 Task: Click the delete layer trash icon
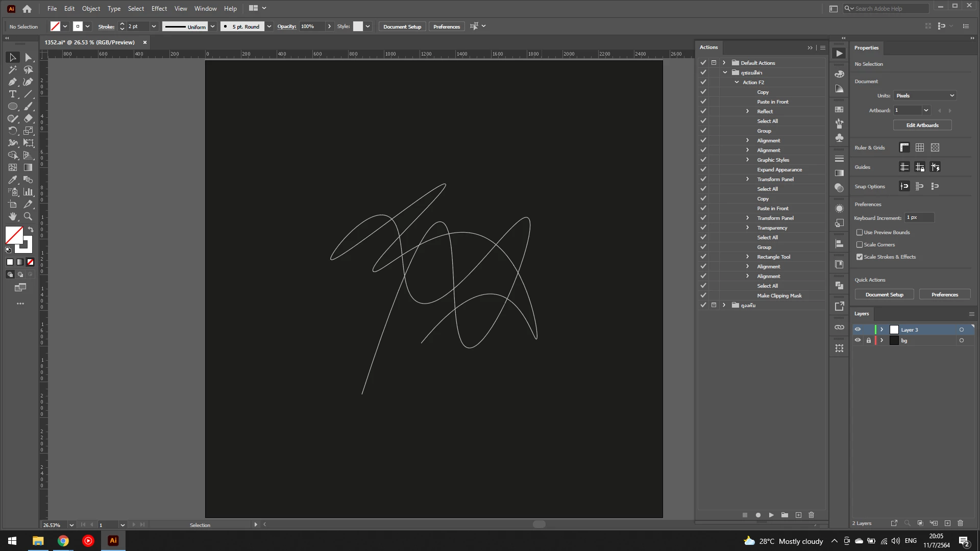pos(960,523)
